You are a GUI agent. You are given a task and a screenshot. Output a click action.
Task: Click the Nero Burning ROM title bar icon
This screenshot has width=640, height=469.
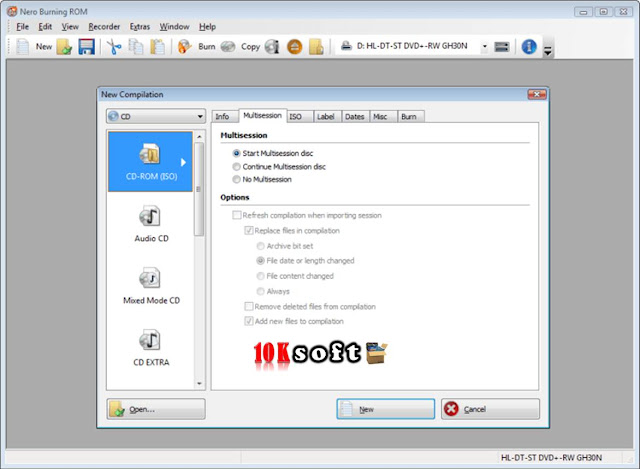pyautogui.click(x=12, y=11)
